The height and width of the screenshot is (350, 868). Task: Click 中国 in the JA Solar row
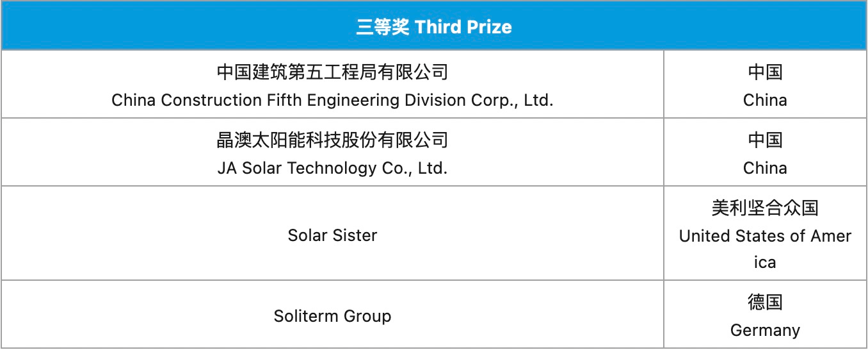[x=765, y=139]
